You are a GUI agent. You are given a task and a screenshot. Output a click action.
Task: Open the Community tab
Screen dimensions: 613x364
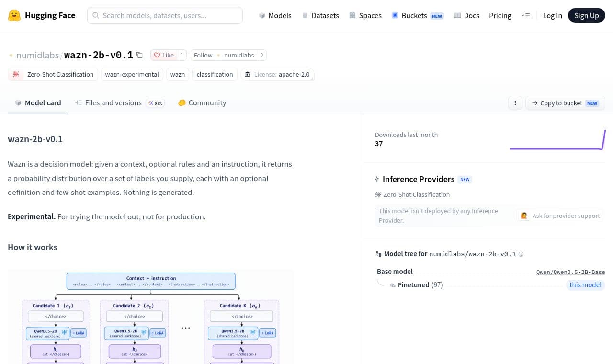pyautogui.click(x=202, y=102)
